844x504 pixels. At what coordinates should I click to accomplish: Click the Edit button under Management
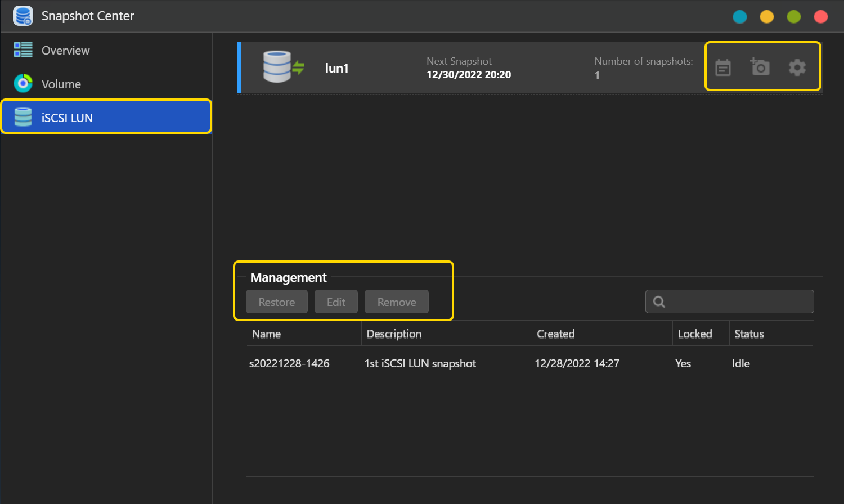click(336, 302)
